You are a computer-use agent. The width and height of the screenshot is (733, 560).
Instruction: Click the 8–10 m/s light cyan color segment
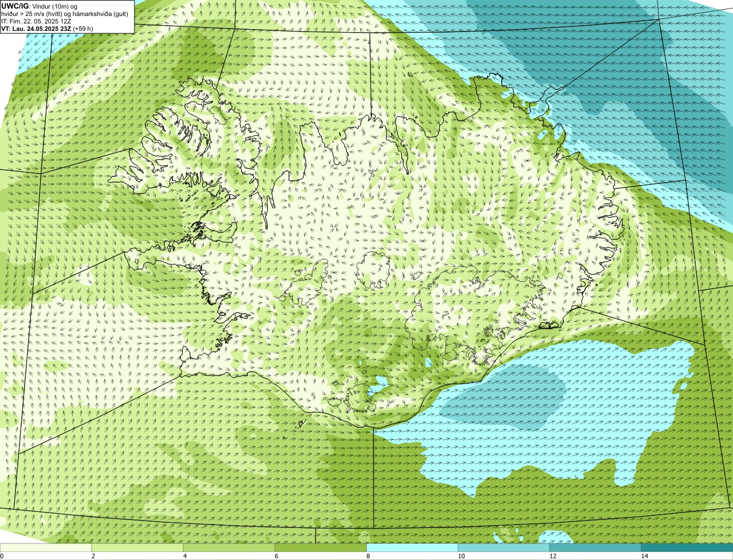pos(412,547)
